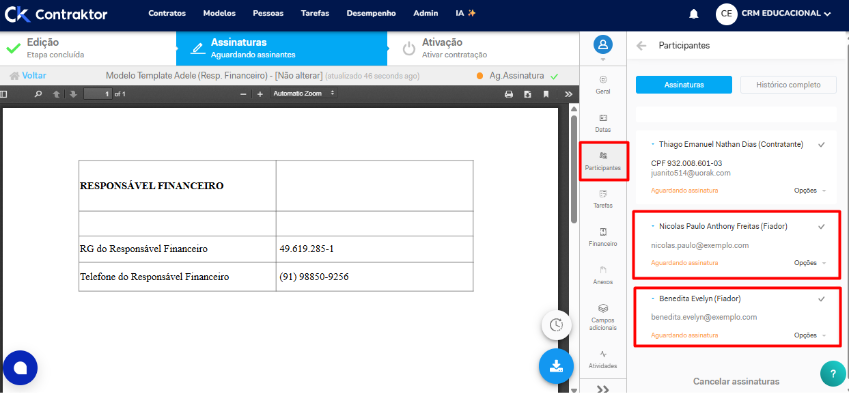
Task: Open the Atividades sidebar section
Action: coord(603,359)
